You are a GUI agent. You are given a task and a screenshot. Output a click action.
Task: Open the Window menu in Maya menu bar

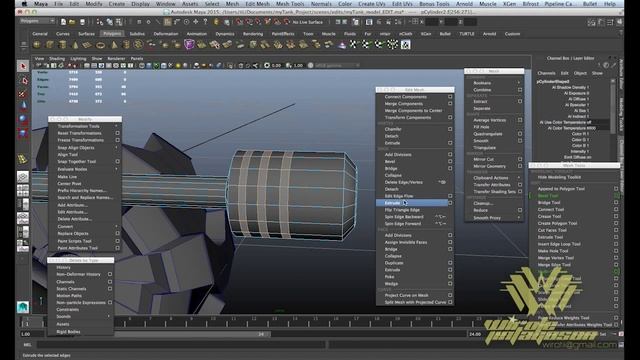pyautogui.click(x=166, y=4)
